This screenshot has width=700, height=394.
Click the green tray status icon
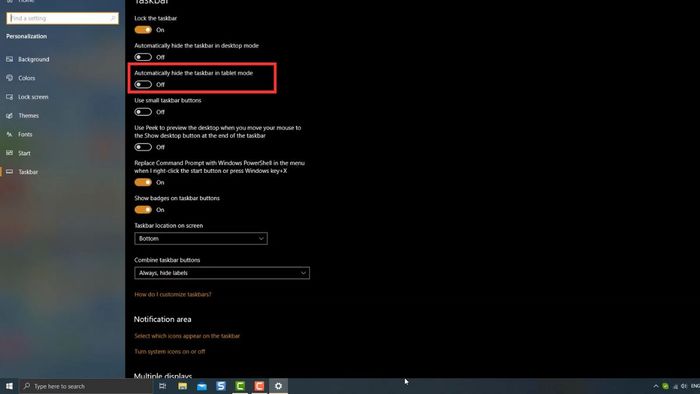pyautogui.click(x=665, y=386)
